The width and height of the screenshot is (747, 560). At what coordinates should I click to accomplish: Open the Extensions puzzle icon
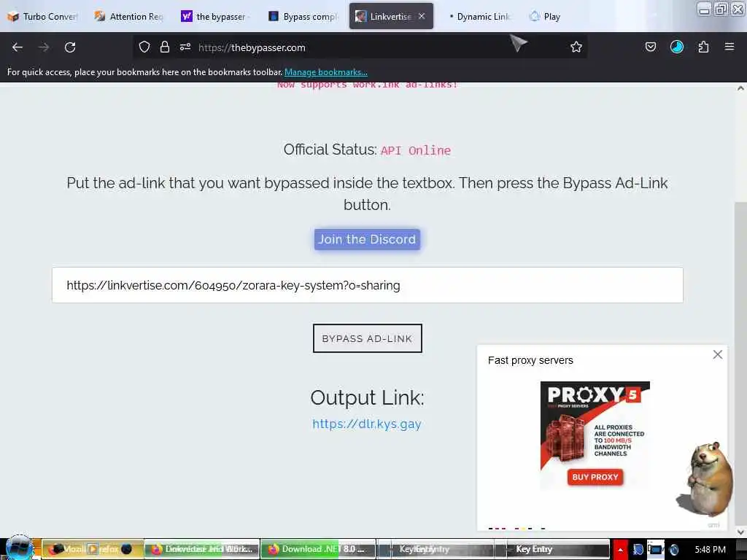(703, 47)
